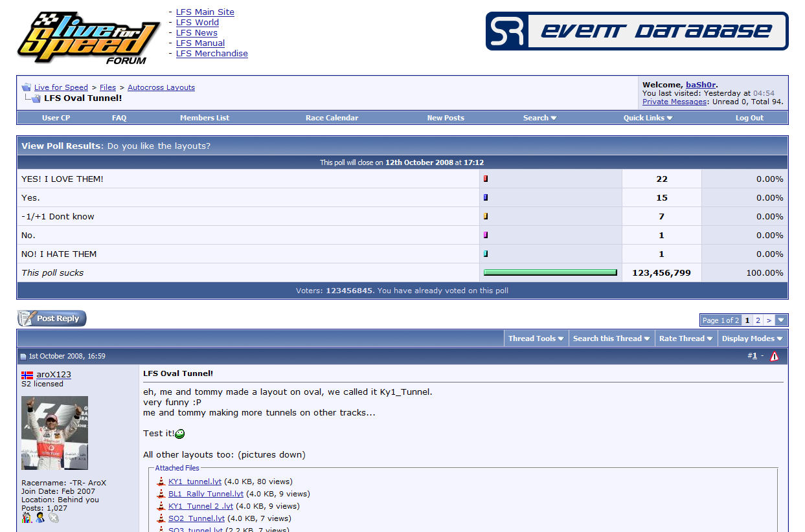The width and height of the screenshot is (805, 532).
Task: Go to page 2 of the thread
Action: pyautogui.click(x=758, y=320)
